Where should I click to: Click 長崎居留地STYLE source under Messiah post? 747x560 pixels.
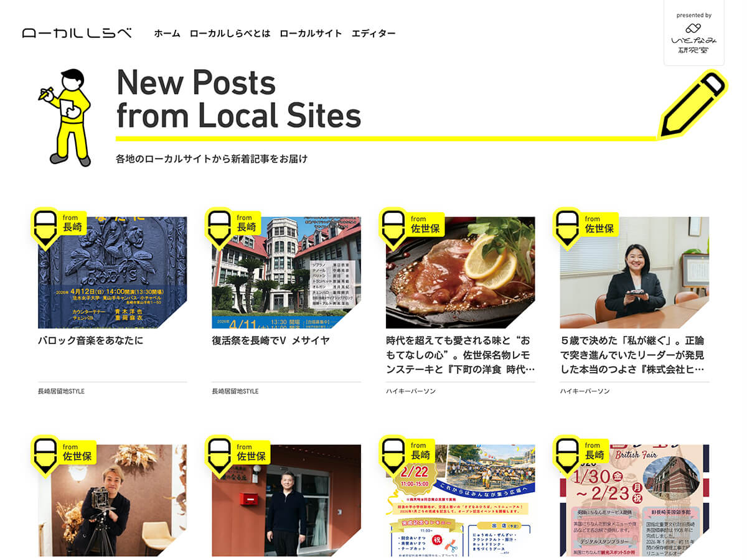pyautogui.click(x=235, y=391)
